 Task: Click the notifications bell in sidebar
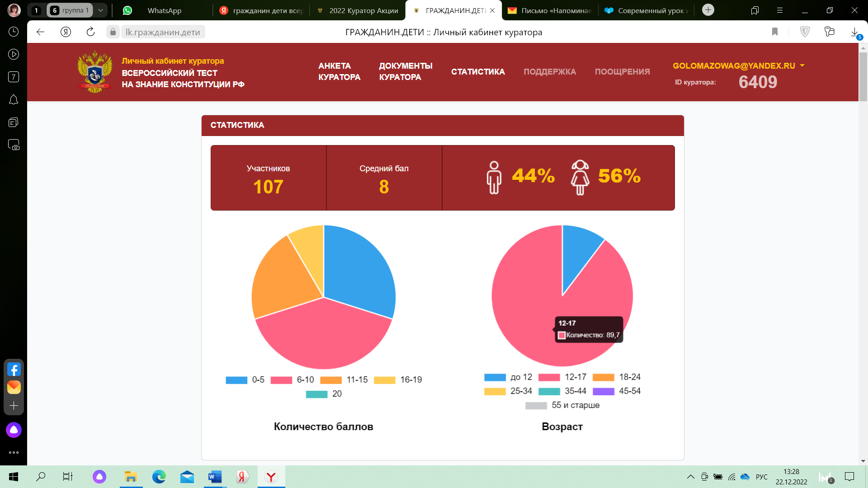tap(14, 100)
